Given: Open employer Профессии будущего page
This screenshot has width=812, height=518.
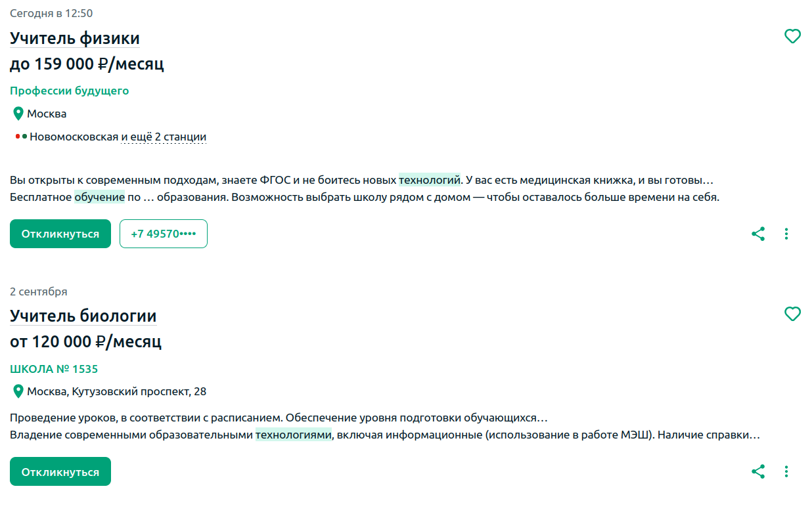Looking at the screenshot, I should click(70, 91).
